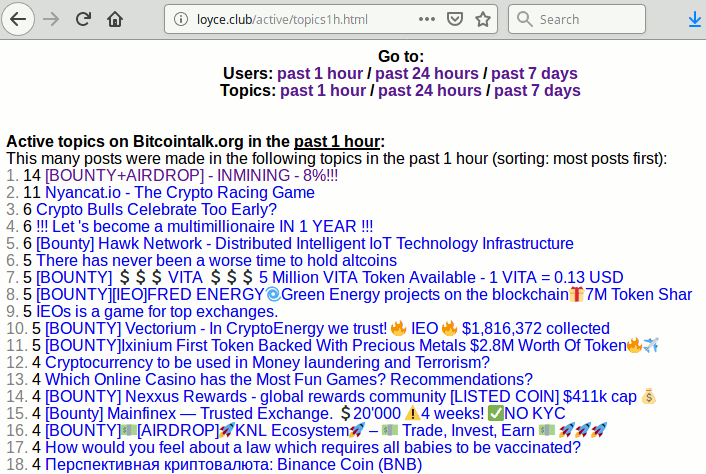
Task: Open the Nexxus Rewards bounty topic
Action: (x=351, y=397)
